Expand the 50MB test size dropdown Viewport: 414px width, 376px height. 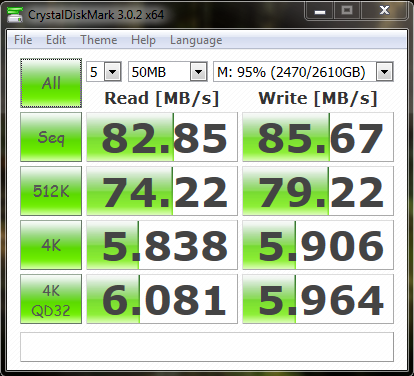click(x=168, y=72)
